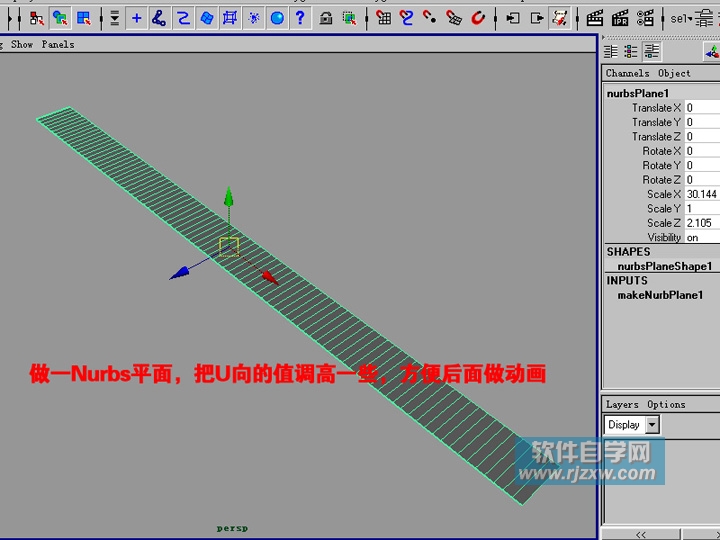Click the Visibility on value
The image size is (720, 540).
point(702,237)
